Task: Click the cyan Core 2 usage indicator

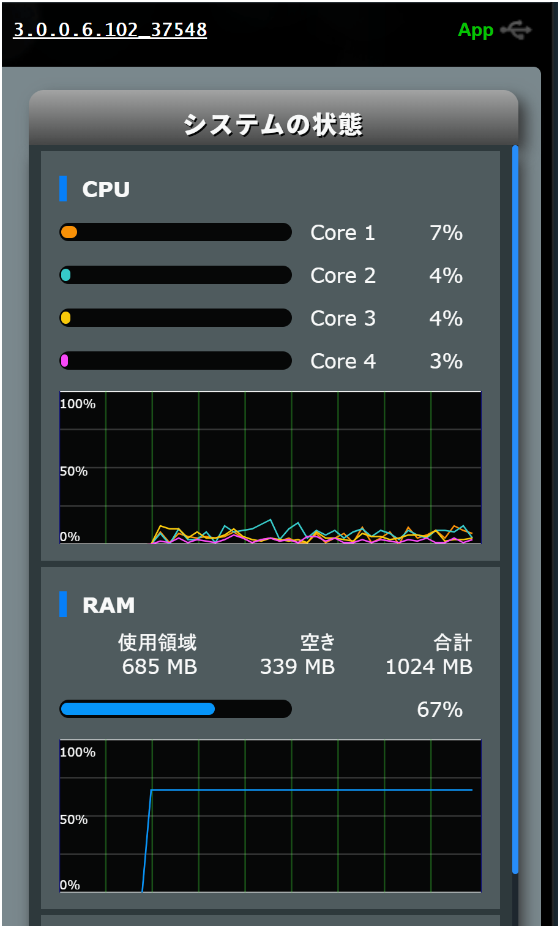Action: tap(66, 275)
